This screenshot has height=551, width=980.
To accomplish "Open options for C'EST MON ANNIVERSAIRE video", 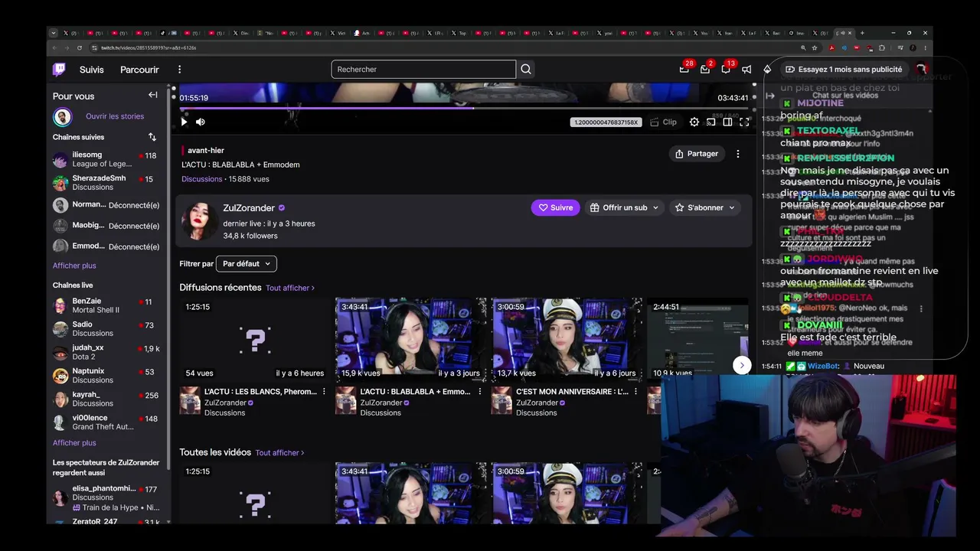I will coord(635,392).
